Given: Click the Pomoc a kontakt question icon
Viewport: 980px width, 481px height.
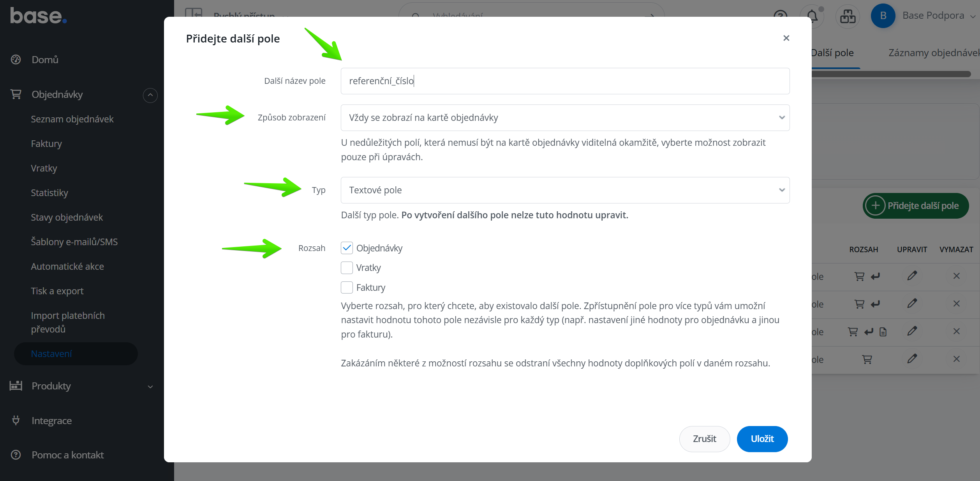Looking at the screenshot, I should (16, 455).
